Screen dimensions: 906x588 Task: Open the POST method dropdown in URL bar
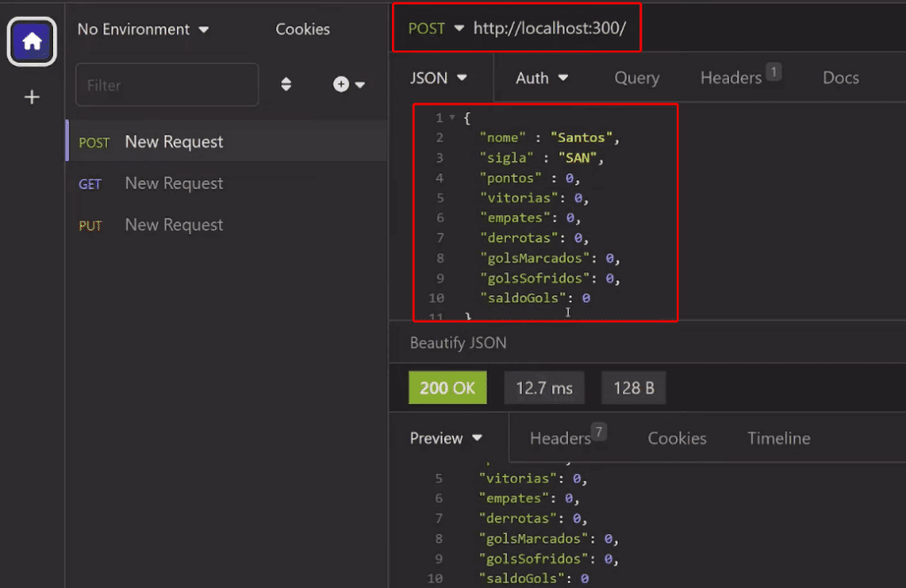pos(435,28)
